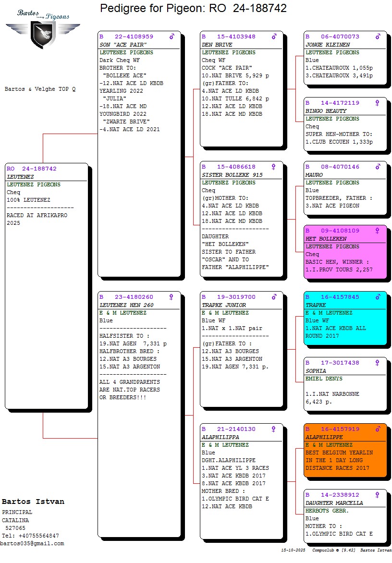Select the TRAPKE JUNIOR name heading
Viewport: 392px width, 563px height.
click(223, 305)
